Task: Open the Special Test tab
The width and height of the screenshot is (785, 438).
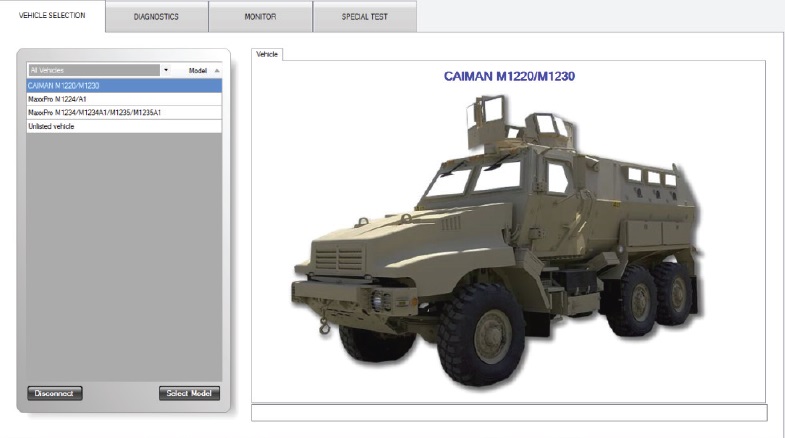Action: pos(364,17)
